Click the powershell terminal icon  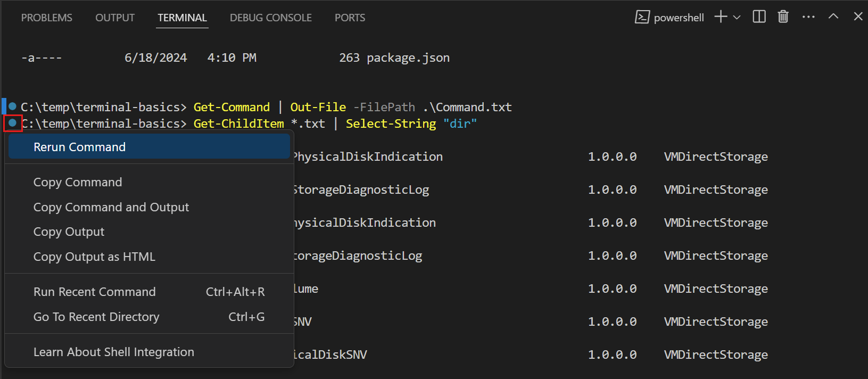tap(642, 18)
